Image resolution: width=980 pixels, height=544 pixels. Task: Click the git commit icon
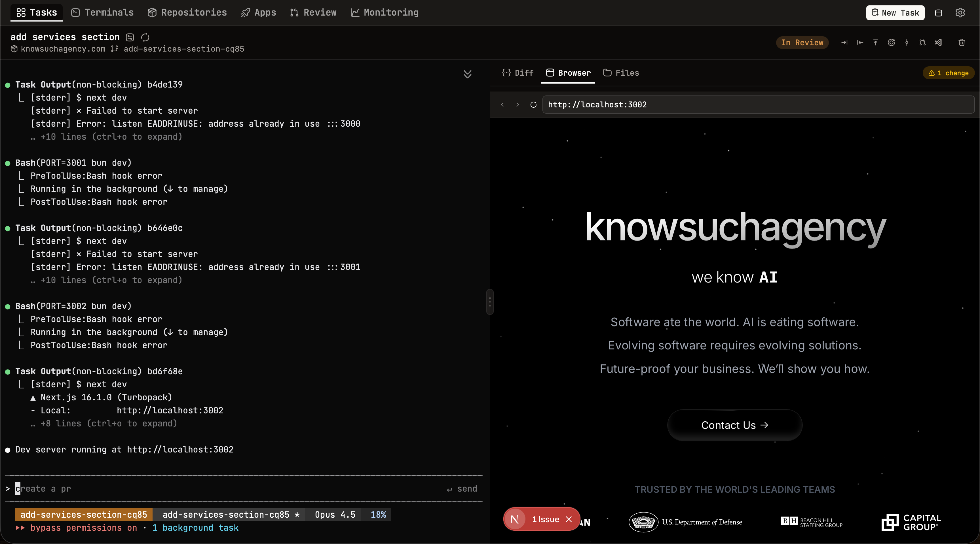(907, 42)
